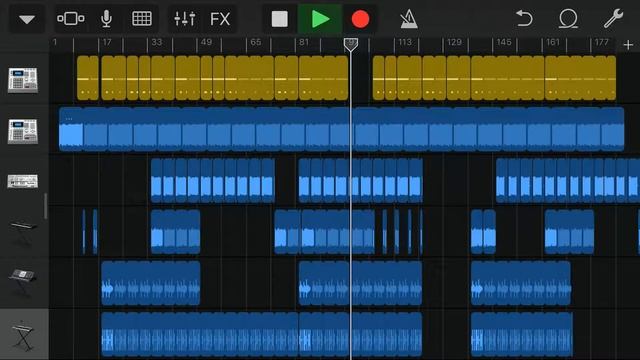Screen dimensions: 640x360
Task: Tap the microphone instrument button
Action: click(x=106, y=19)
